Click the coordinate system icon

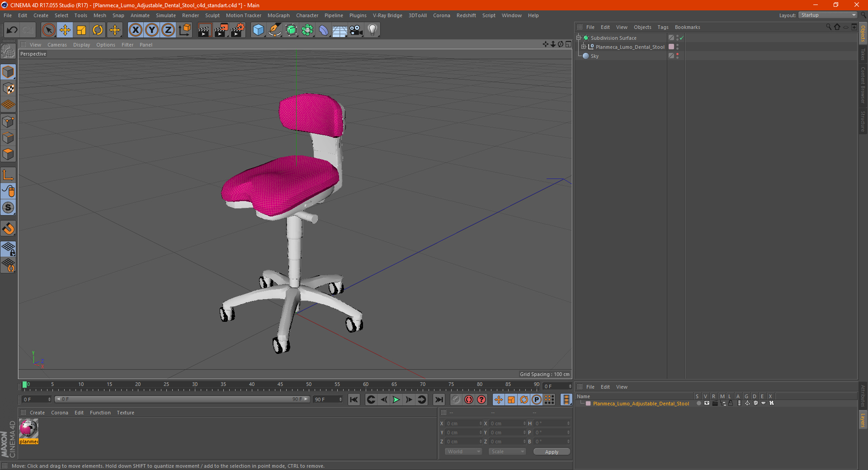tap(184, 30)
